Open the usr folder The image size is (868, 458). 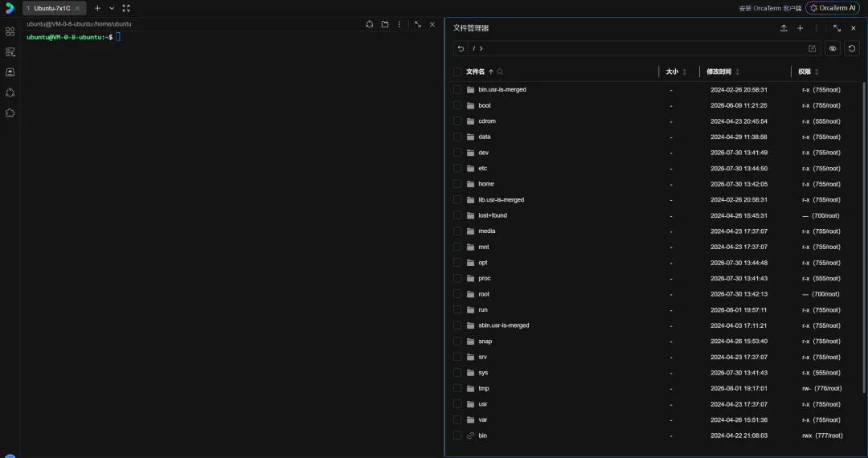point(483,404)
